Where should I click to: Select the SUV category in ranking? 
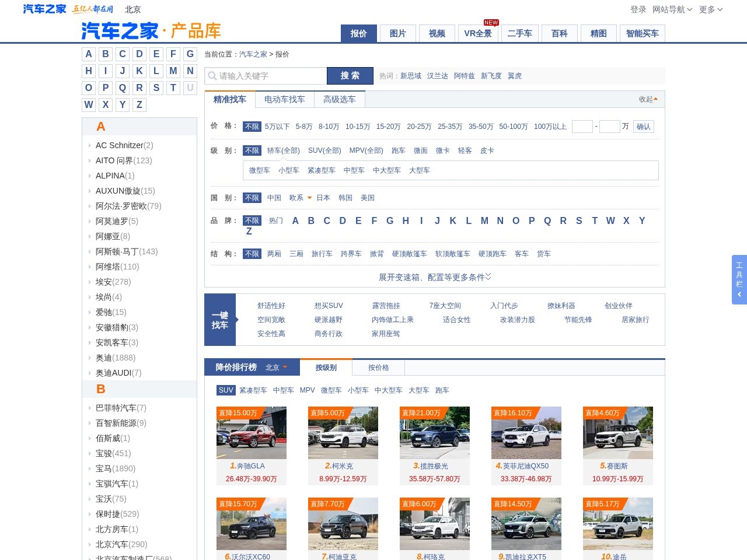(x=226, y=390)
